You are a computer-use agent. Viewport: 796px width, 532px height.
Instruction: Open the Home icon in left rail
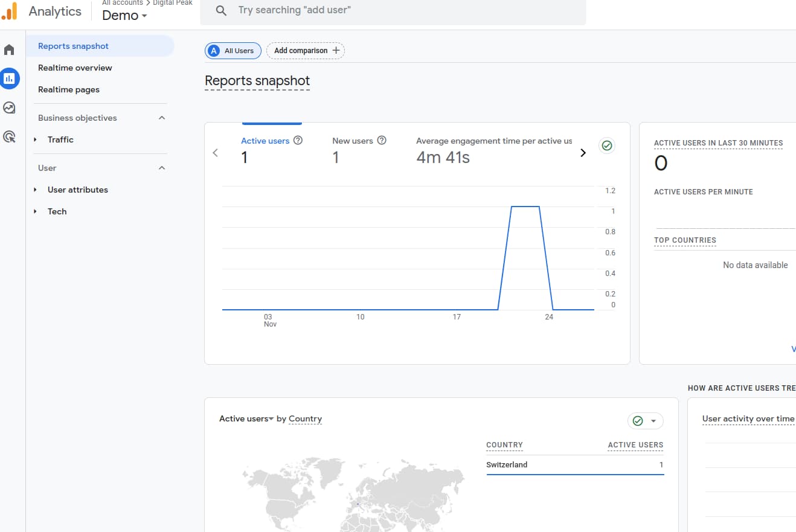(x=9, y=50)
